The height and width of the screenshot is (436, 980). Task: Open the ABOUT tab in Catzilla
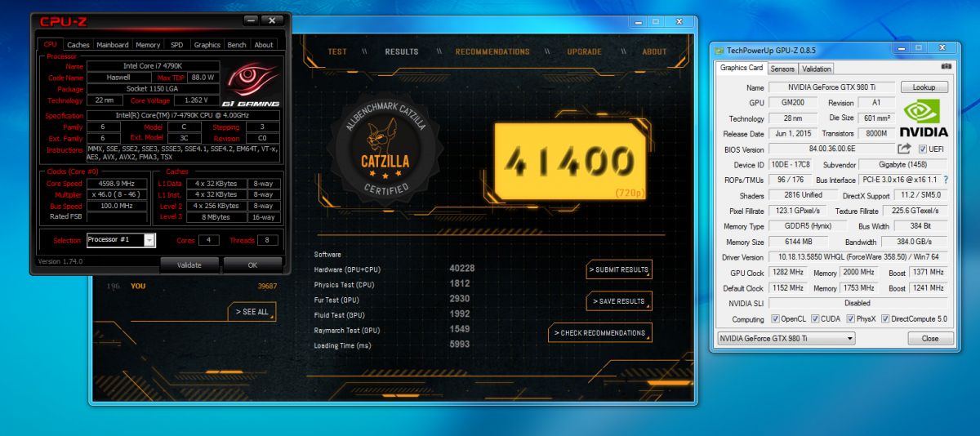(x=654, y=51)
